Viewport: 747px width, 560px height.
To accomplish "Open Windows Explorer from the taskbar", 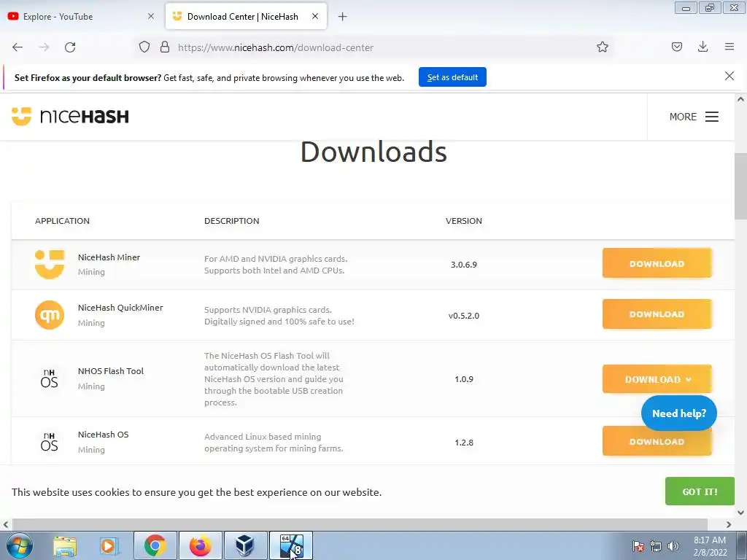I will [65, 545].
